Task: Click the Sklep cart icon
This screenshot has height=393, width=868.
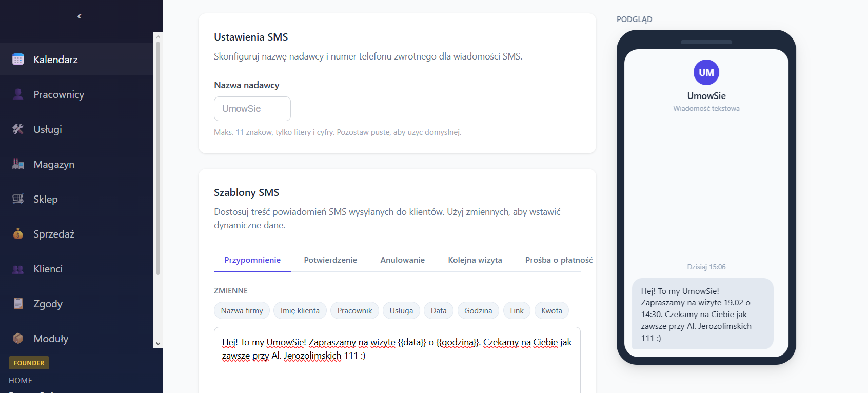Action: pyautogui.click(x=18, y=199)
